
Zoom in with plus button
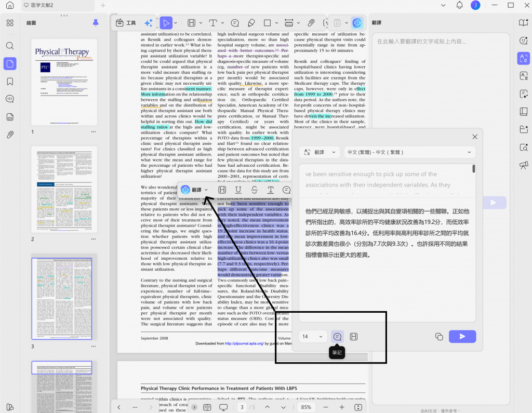pyautogui.click(x=342, y=407)
